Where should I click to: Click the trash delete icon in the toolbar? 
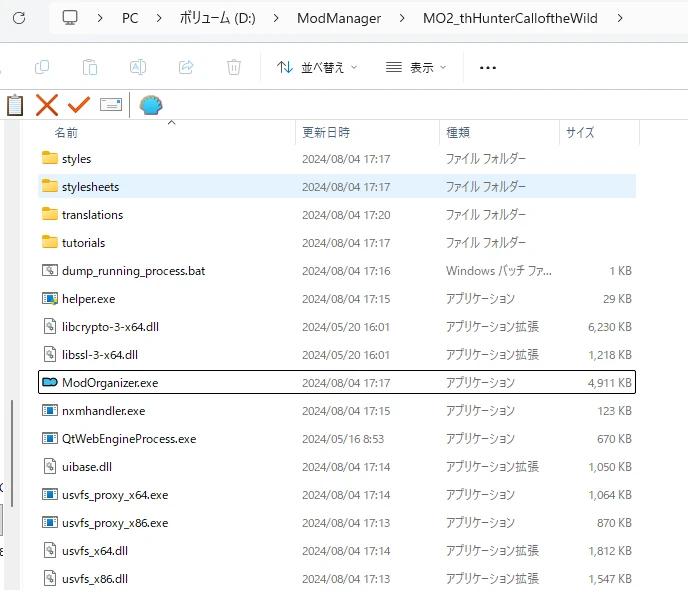point(234,67)
